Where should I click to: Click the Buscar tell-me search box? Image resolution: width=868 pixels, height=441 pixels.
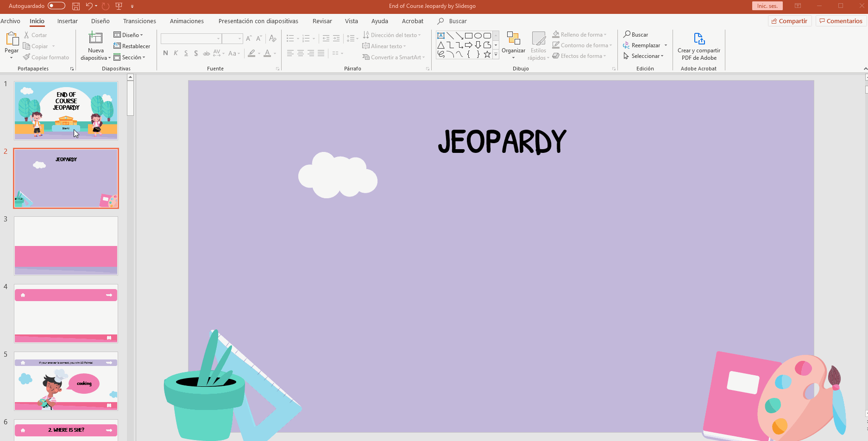(452, 21)
